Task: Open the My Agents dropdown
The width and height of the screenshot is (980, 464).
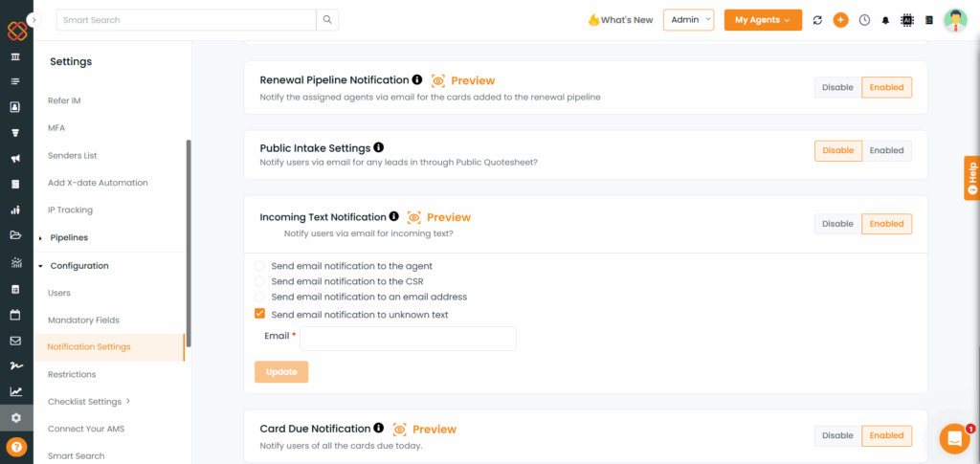Action: coord(763,20)
